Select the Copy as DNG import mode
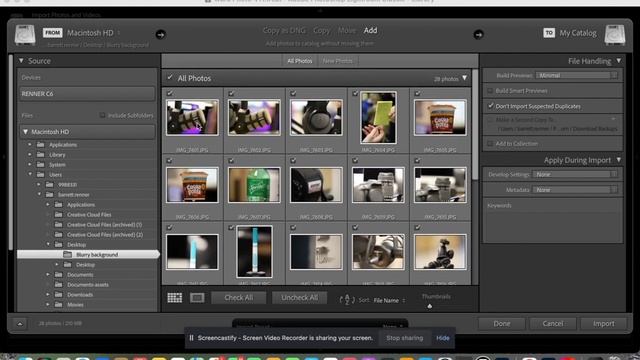 click(284, 30)
